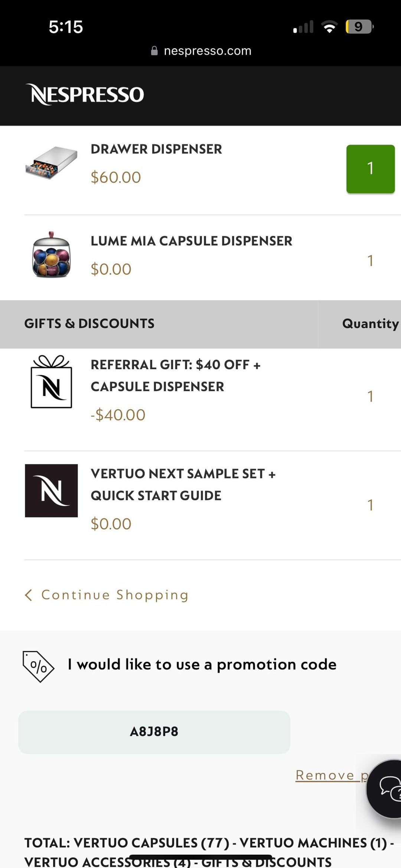Tap the promotion code percent tag icon
This screenshot has height=868, width=401.
pos(38,666)
